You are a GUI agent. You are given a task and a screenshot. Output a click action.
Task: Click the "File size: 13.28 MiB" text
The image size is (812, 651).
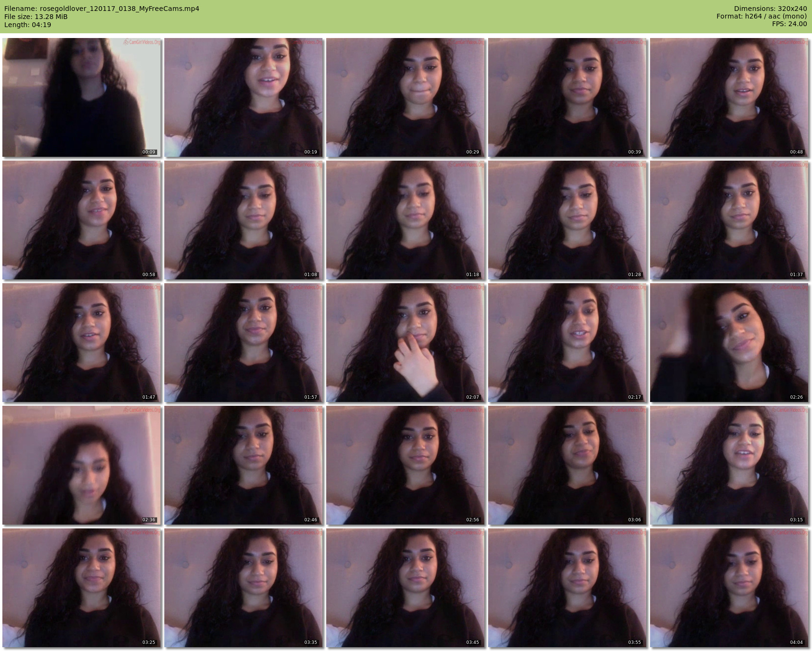click(36, 17)
